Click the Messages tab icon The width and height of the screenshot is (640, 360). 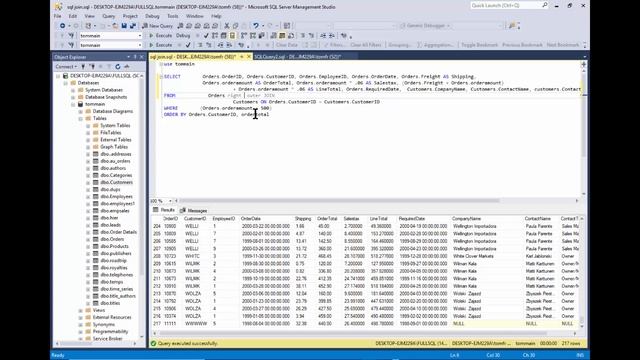pyautogui.click(x=183, y=211)
